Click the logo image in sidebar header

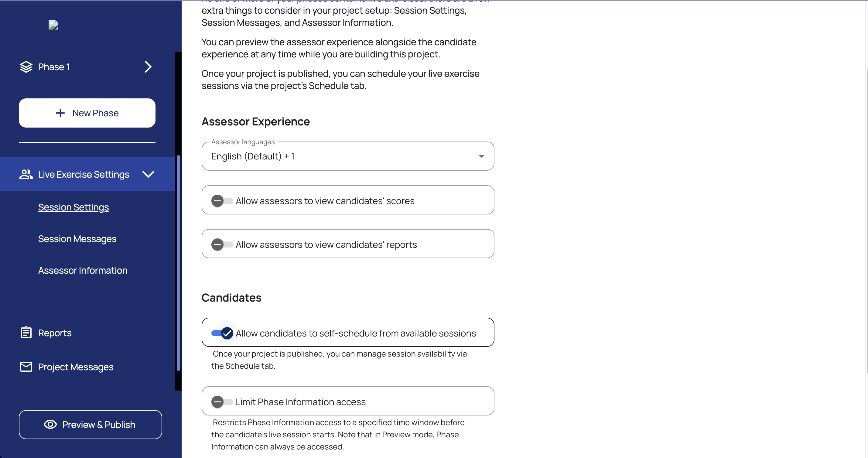click(x=53, y=25)
